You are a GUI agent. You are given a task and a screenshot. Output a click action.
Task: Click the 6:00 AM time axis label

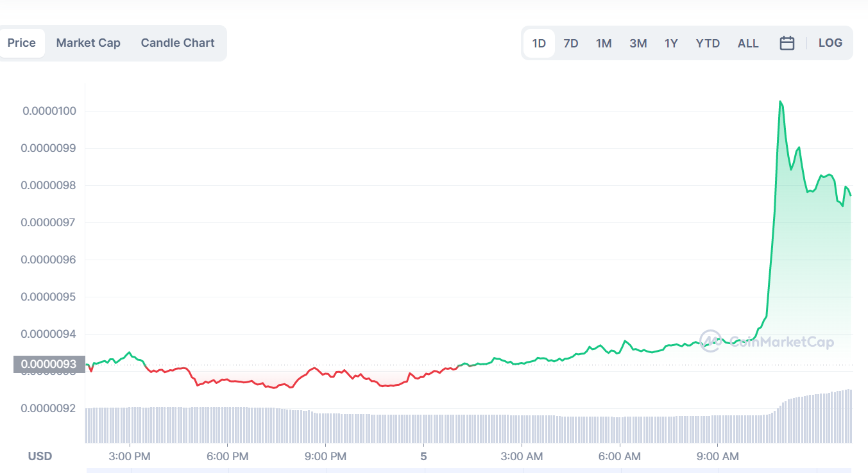620,456
